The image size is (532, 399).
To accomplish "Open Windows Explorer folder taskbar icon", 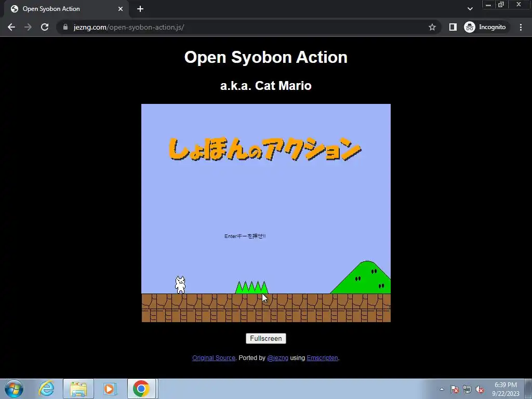I will pos(78,389).
